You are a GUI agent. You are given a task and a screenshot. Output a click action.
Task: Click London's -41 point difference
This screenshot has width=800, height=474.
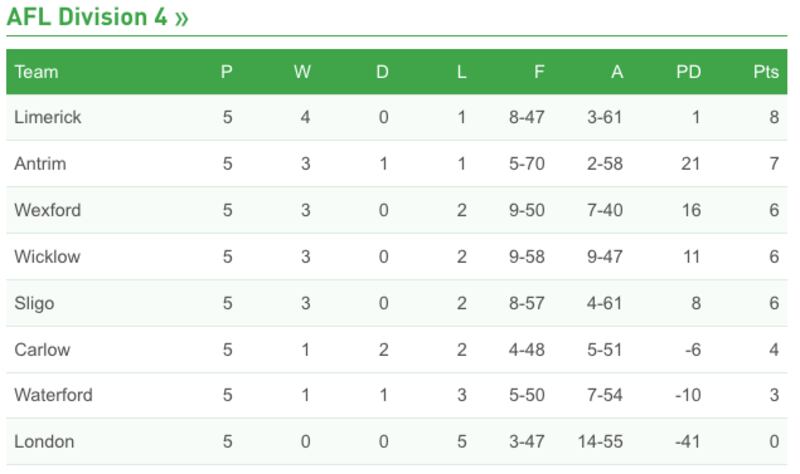click(686, 441)
